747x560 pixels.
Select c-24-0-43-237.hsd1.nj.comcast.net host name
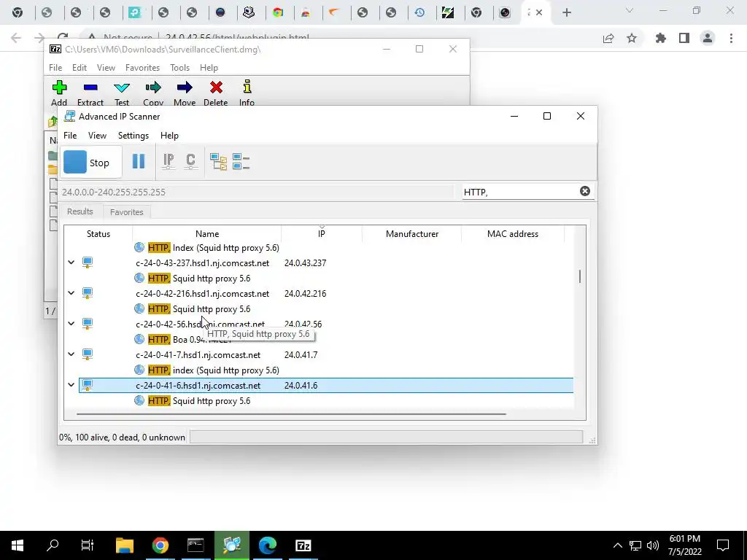[203, 262]
